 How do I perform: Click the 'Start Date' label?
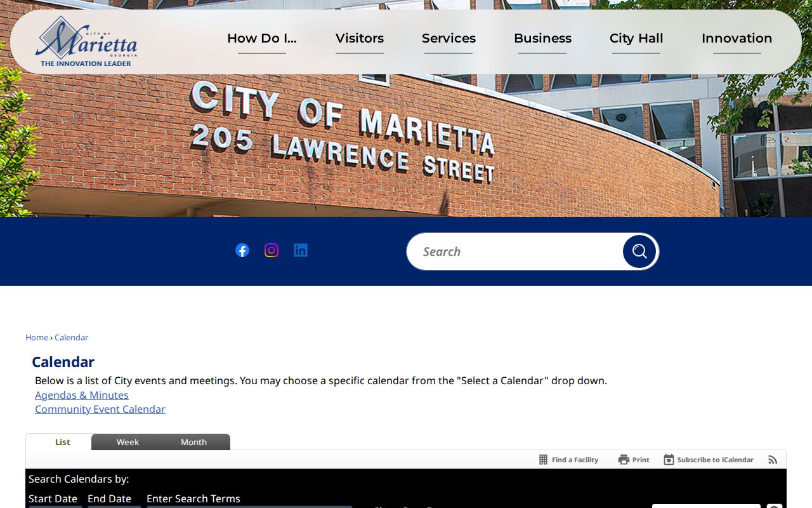coord(53,498)
